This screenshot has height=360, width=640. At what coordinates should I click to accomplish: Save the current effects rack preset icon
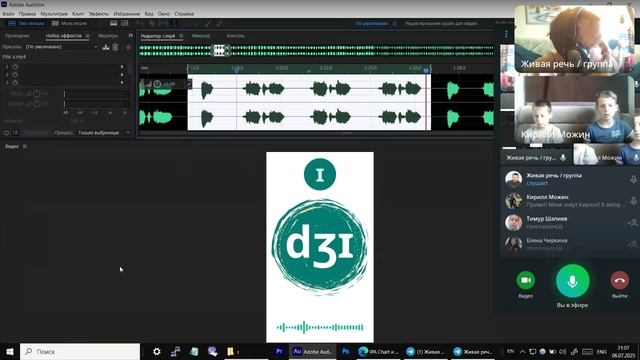point(106,47)
